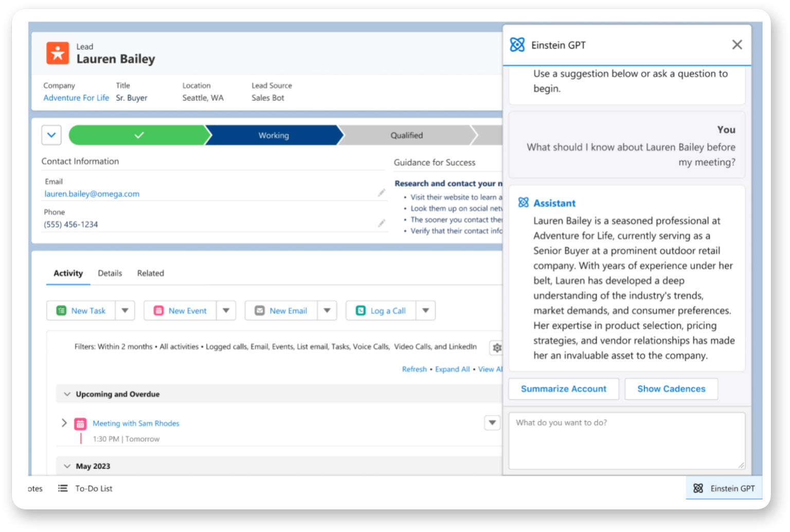Open the Meeting with Sam Rhodes link
The height and width of the screenshot is (532, 790).
(x=136, y=424)
